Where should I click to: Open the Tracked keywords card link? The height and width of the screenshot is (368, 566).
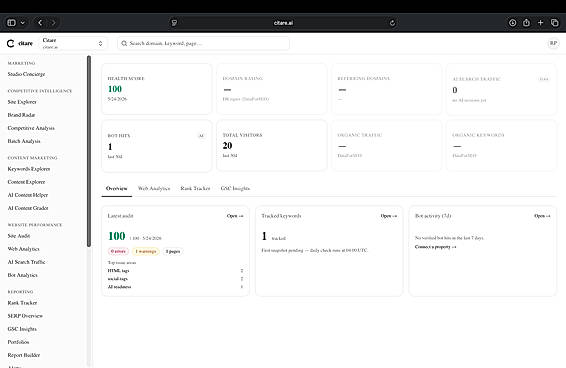(x=389, y=216)
